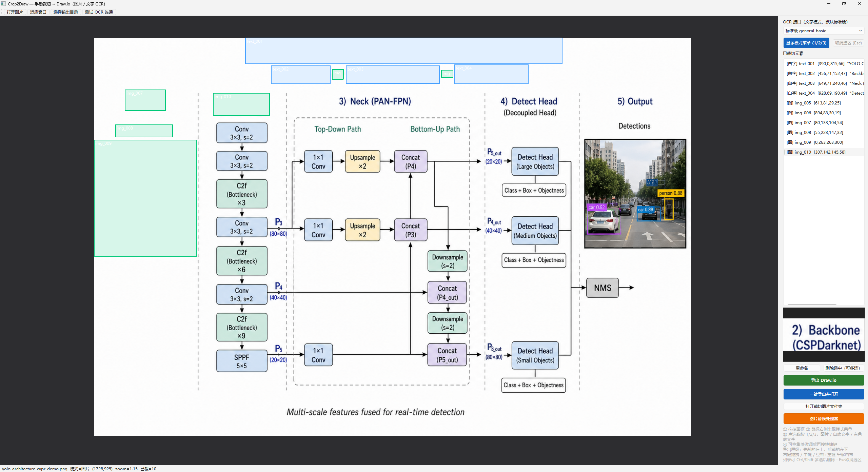This screenshot has height=472, width=868.
Task: Click the 已裁切元素 list heading
Action: pyautogui.click(x=793, y=54)
